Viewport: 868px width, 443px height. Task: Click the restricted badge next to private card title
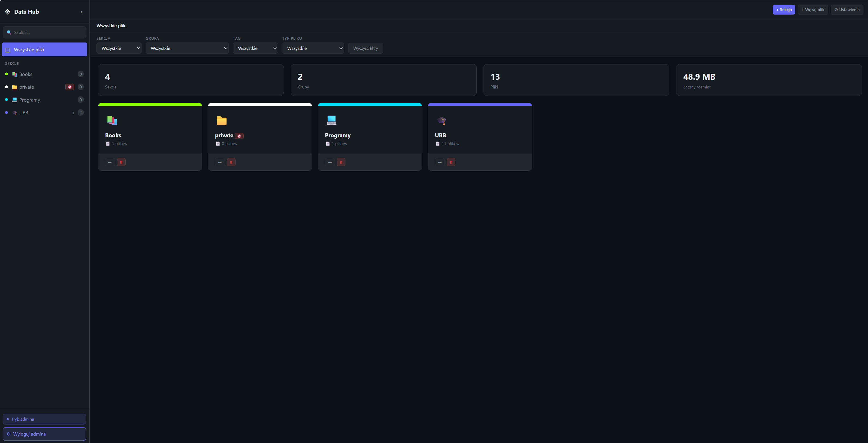239,136
